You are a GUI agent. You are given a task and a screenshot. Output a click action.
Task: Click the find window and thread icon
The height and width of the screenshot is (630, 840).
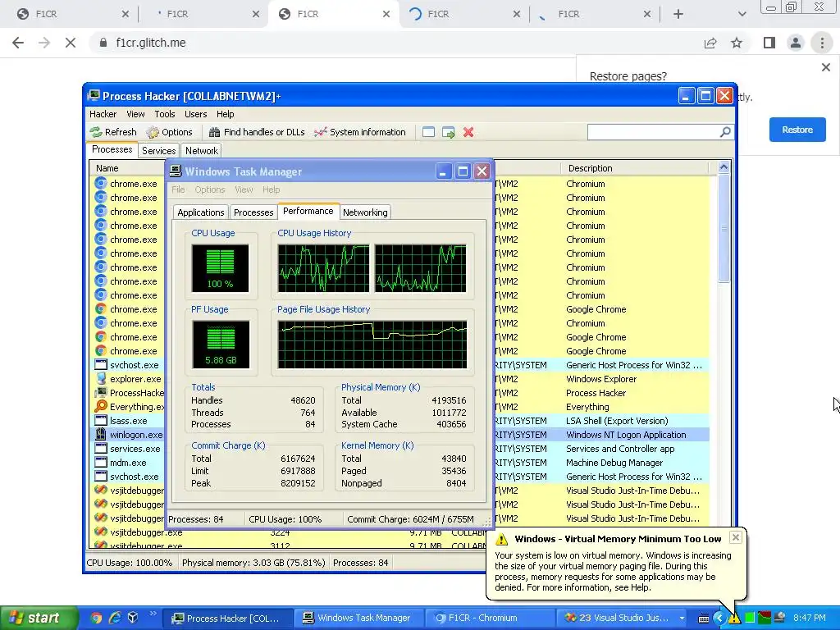(x=449, y=132)
